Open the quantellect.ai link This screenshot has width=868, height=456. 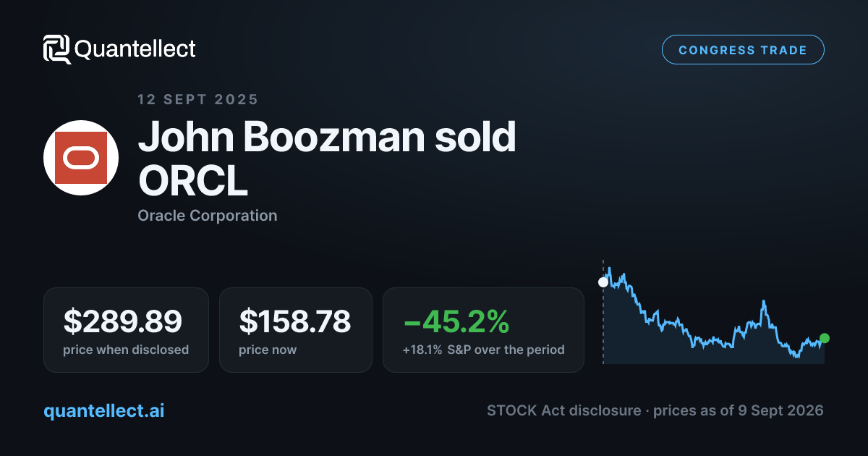coord(104,410)
